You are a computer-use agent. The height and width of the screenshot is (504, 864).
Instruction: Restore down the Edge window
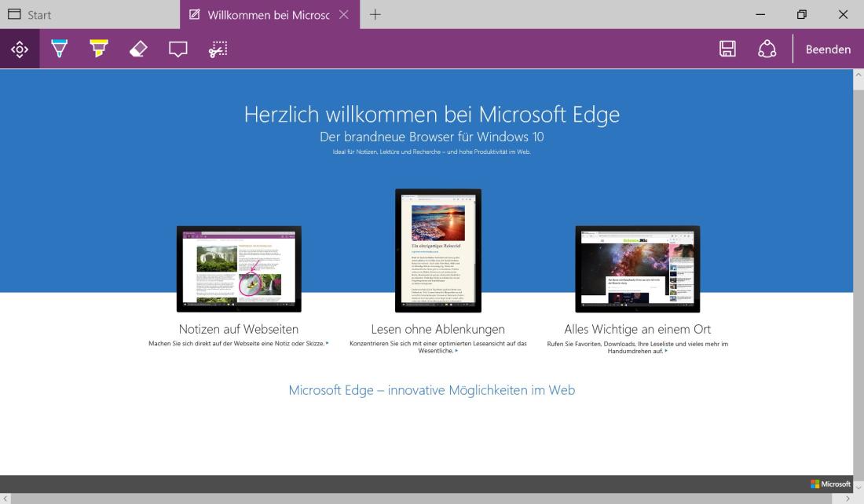802,15
